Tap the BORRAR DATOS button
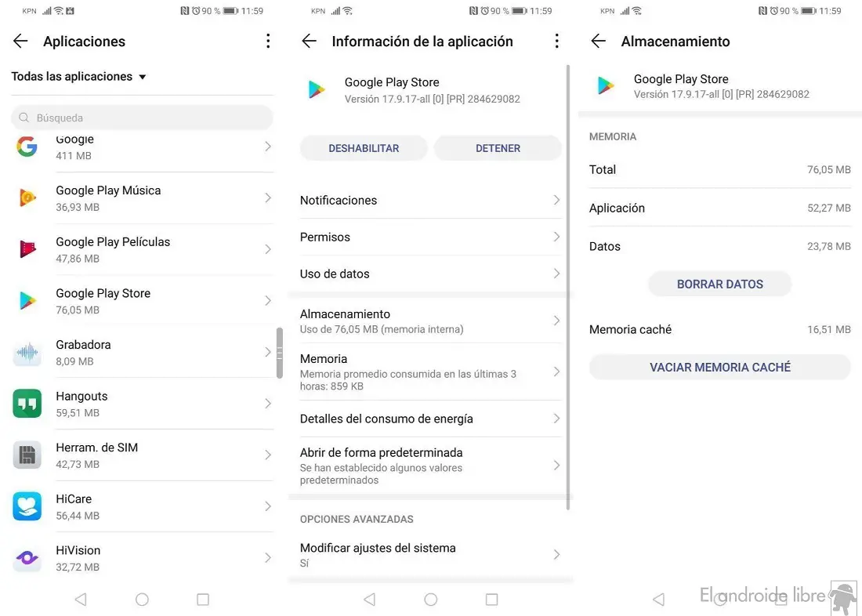 (719, 284)
